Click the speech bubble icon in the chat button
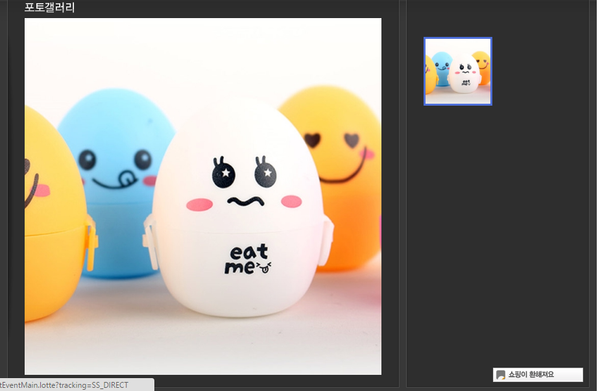This screenshot has height=391, width=600. [x=501, y=375]
